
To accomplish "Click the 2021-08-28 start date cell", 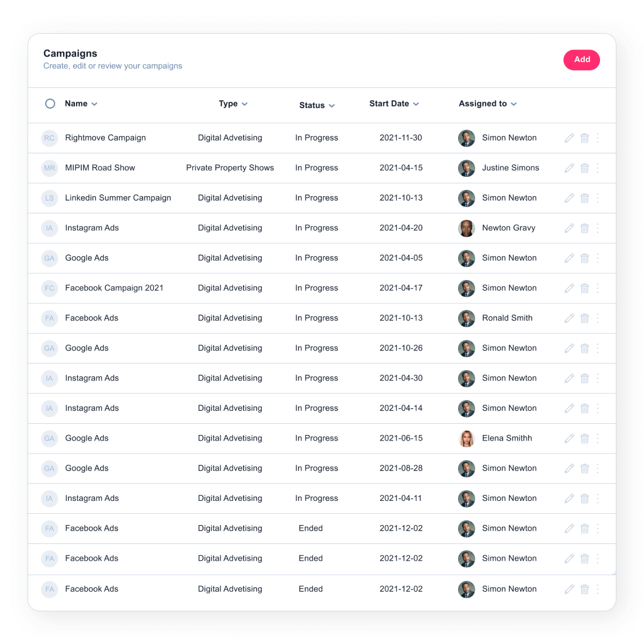I will pyautogui.click(x=401, y=468).
